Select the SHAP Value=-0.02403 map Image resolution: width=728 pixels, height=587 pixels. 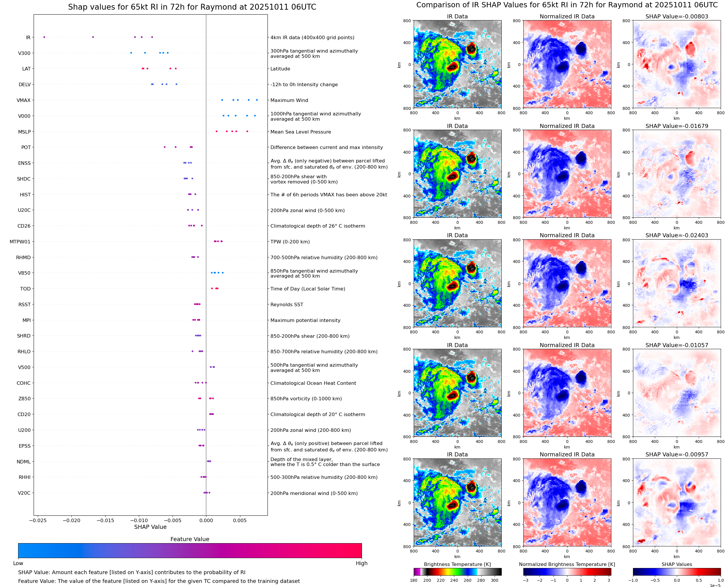(x=677, y=283)
